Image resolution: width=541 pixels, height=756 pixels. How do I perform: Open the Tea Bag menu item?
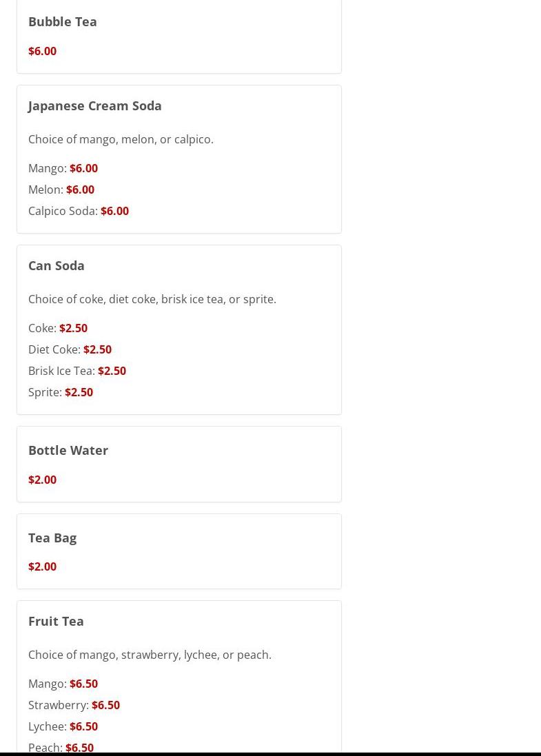click(52, 538)
